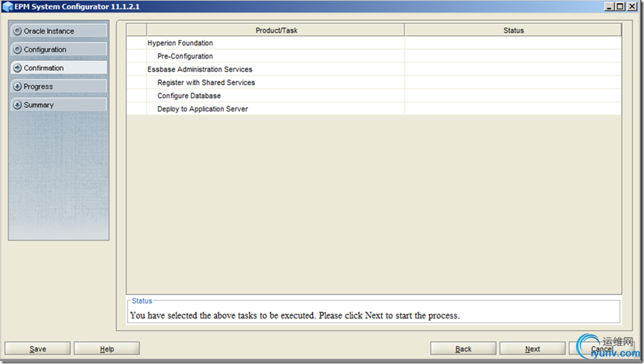The image size is (644, 364).
Task: Minimize the configurator window
Action: [x=609, y=6]
